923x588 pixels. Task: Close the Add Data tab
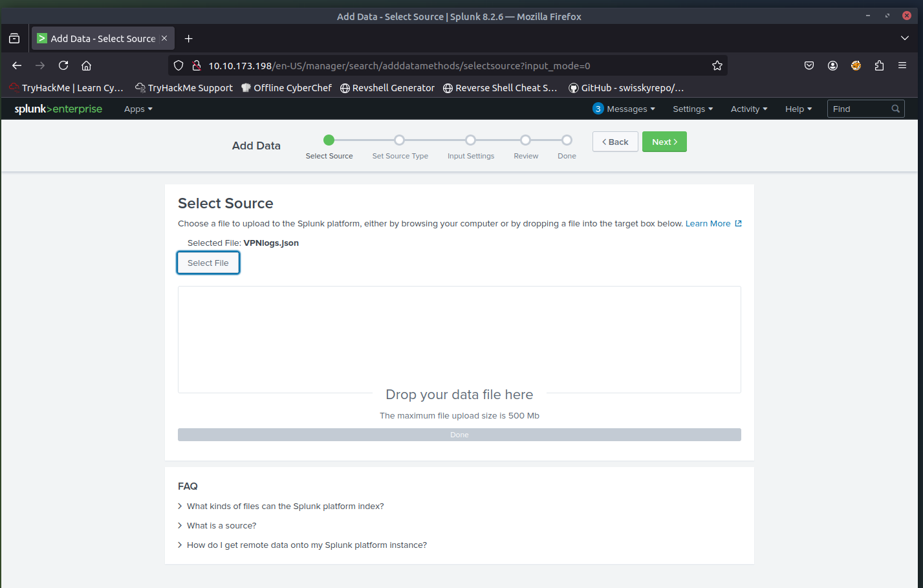pyautogui.click(x=164, y=39)
